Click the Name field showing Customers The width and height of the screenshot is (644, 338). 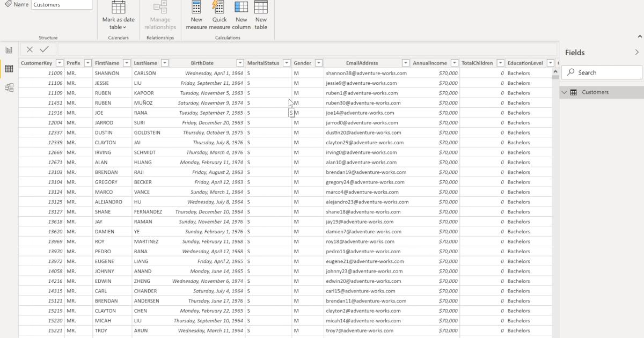coord(61,4)
